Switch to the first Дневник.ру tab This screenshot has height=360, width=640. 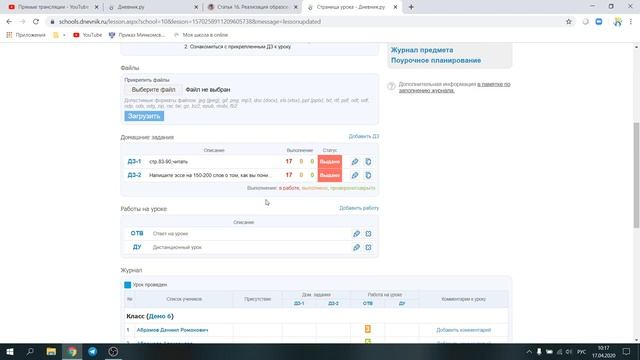(x=152, y=7)
